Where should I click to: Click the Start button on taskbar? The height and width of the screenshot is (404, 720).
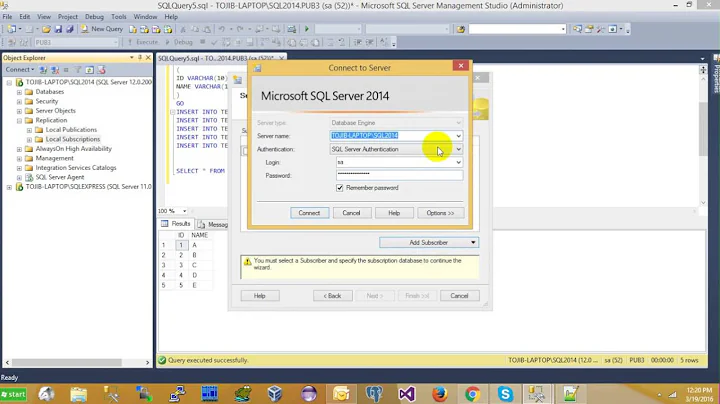14,394
